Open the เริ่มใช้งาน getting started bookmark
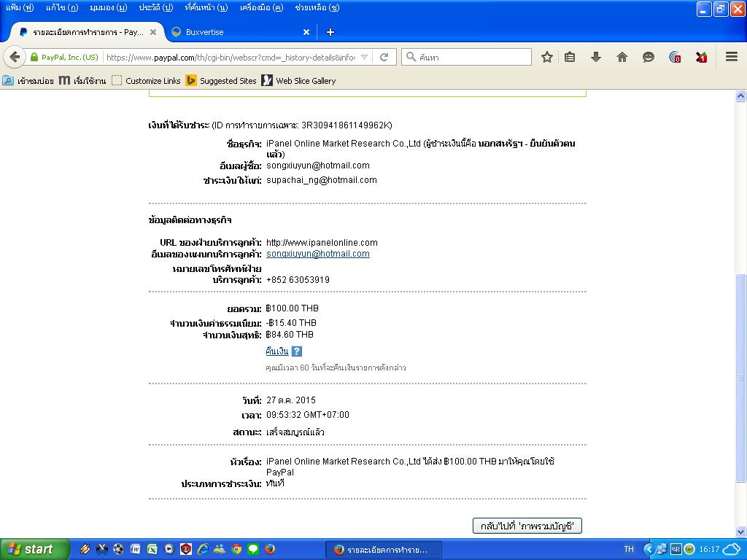 pyautogui.click(x=82, y=80)
